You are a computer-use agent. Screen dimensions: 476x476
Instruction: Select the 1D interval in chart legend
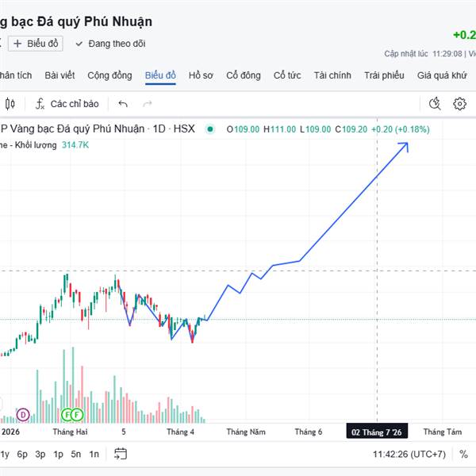(159, 129)
